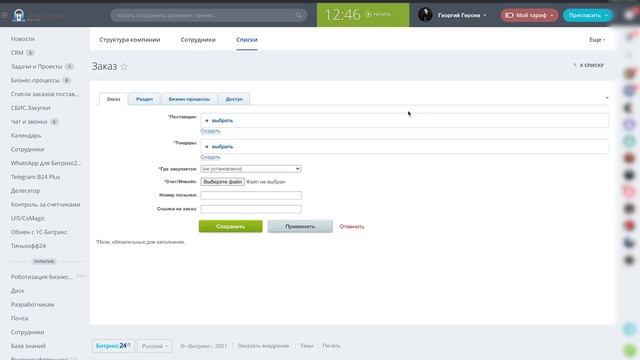640x360 pixels.
Task: Click the Применить button
Action: point(300,227)
